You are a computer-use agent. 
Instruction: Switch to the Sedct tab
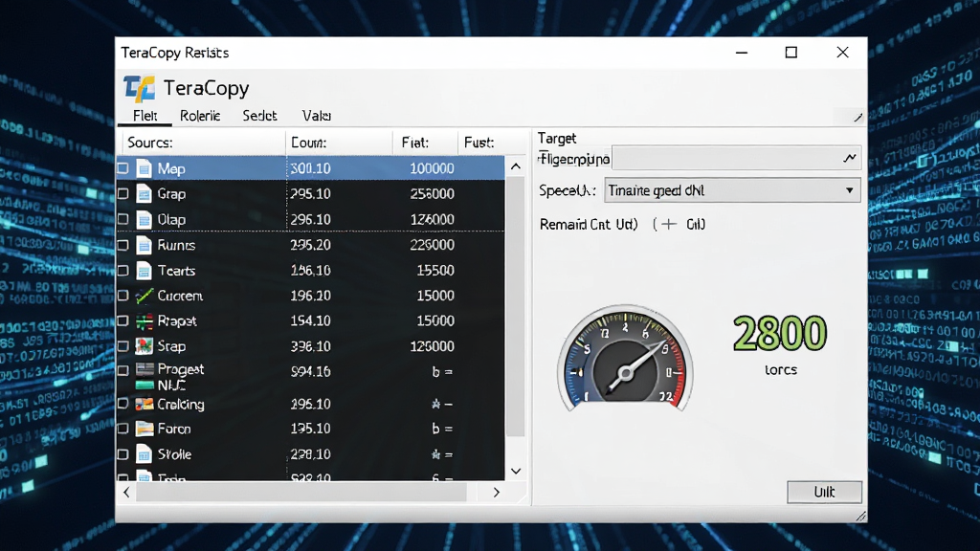click(x=259, y=116)
